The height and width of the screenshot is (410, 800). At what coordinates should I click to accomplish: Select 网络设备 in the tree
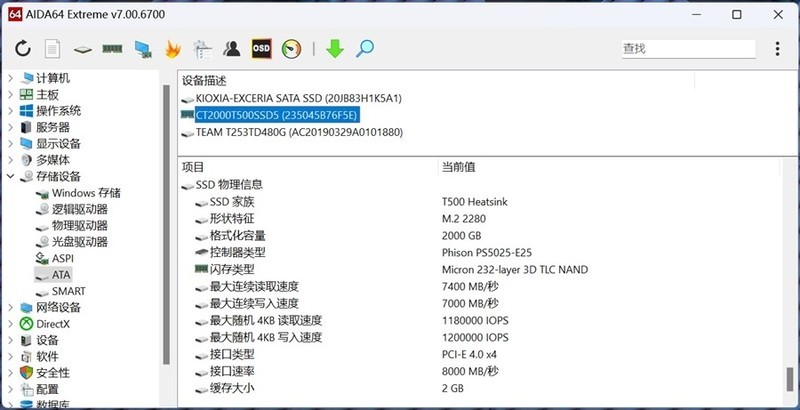pyautogui.click(x=58, y=308)
